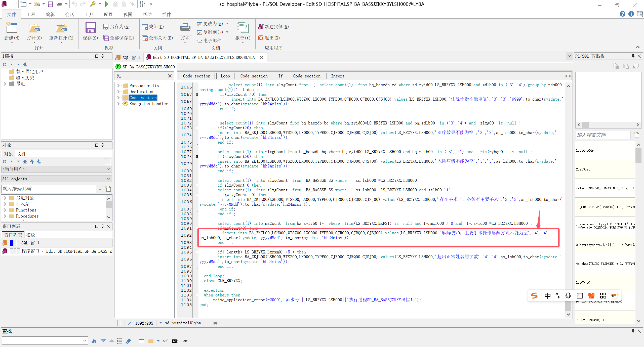Expand the Declaration tree node

pyautogui.click(x=118, y=92)
